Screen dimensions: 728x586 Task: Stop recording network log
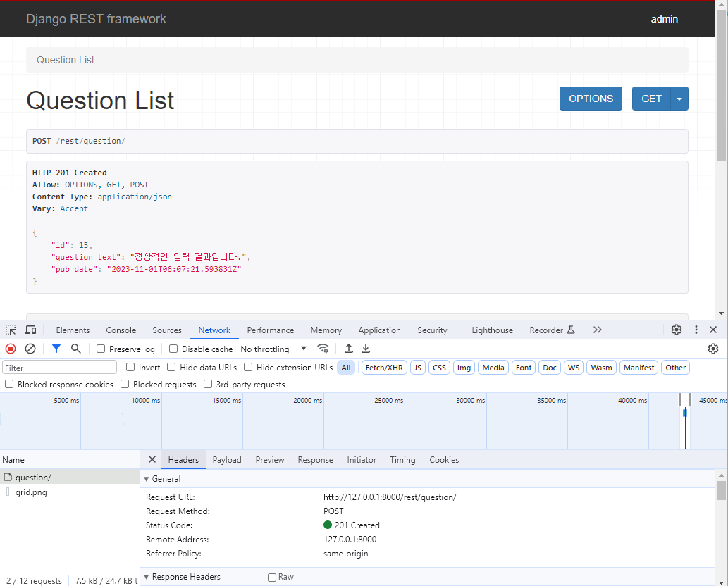click(11, 349)
